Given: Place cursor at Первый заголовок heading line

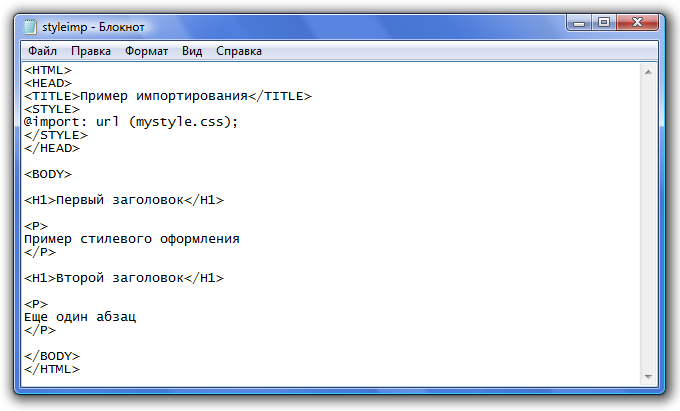Looking at the screenshot, I should coord(124,200).
